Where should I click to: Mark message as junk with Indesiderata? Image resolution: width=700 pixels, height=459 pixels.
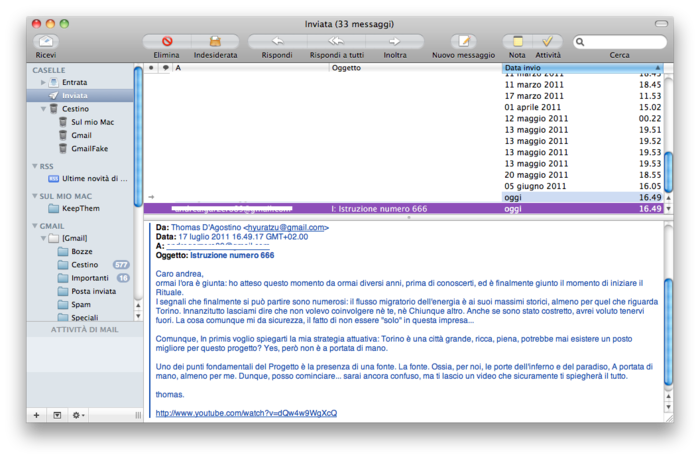pos(215,42)
